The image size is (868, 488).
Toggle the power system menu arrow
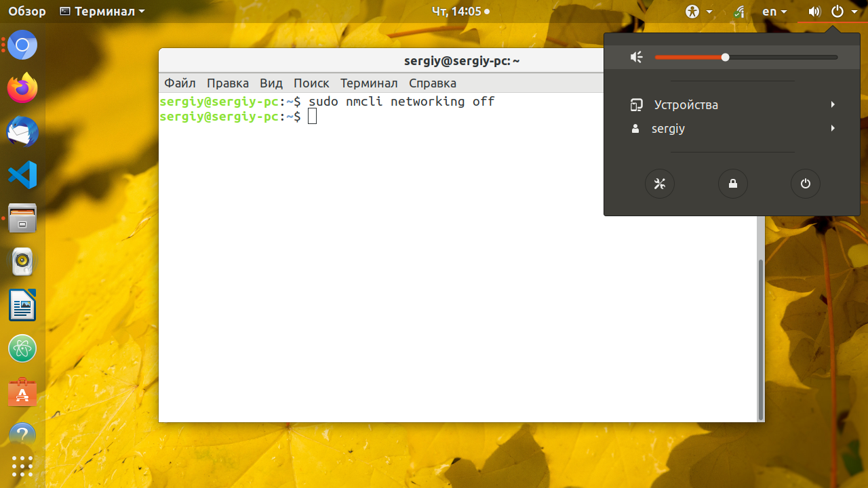[854, 12]
